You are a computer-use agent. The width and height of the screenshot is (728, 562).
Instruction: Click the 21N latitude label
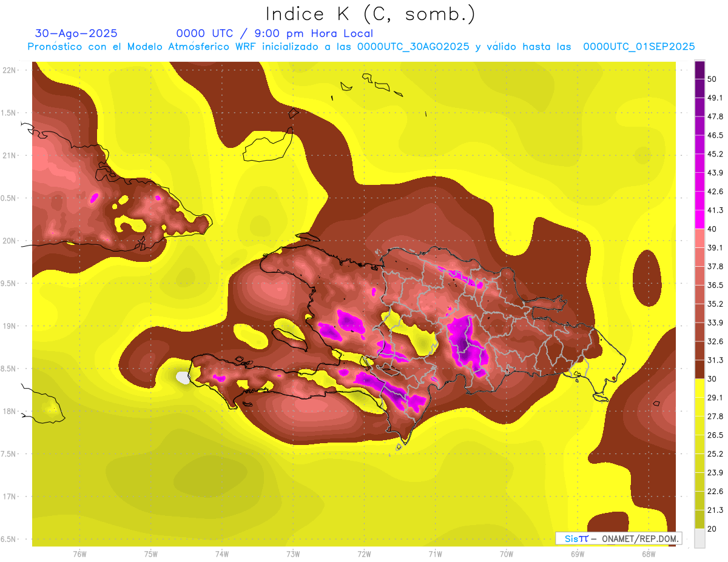[x=9, y=155]
